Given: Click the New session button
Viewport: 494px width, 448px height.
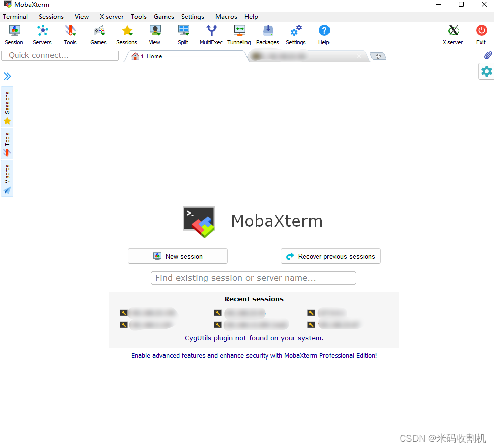Looking at the screenshot, I should [178, 256].
